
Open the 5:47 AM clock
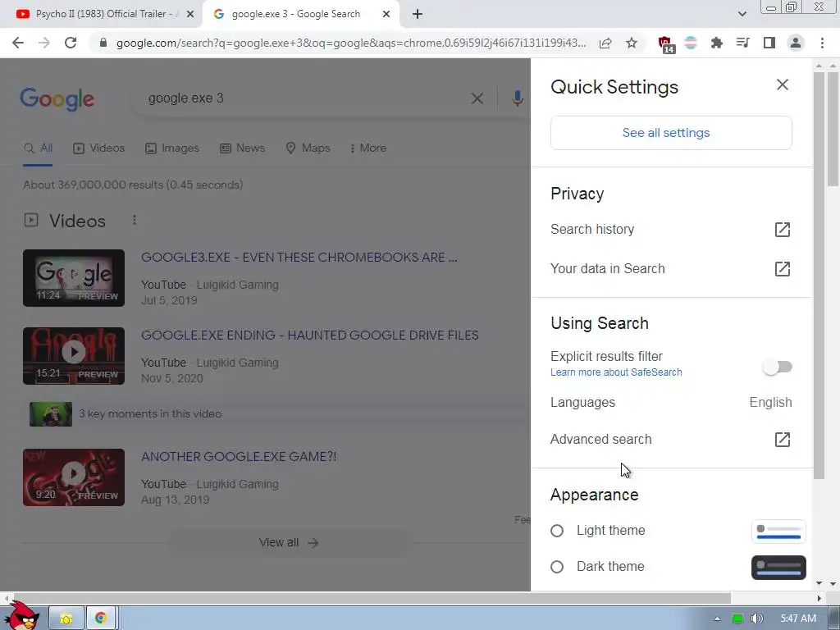coord(798,619)
